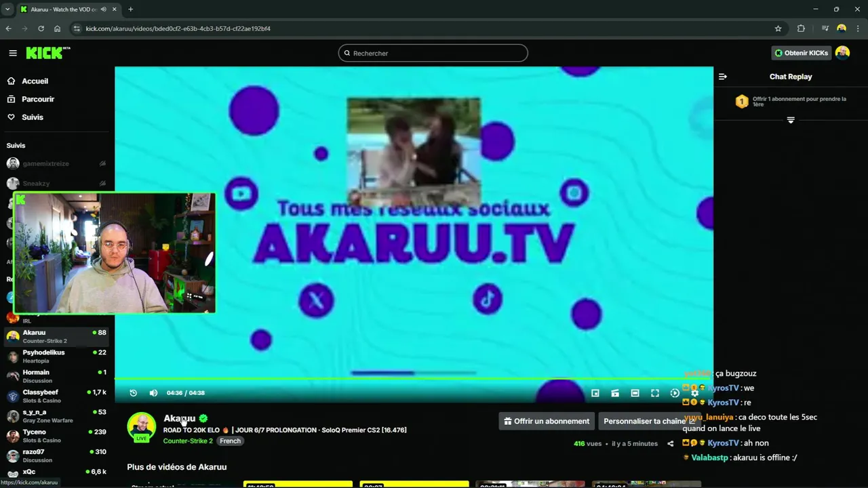Open xQc channel in sidebar
Screen dimensions: 868x488
[57, 472]
